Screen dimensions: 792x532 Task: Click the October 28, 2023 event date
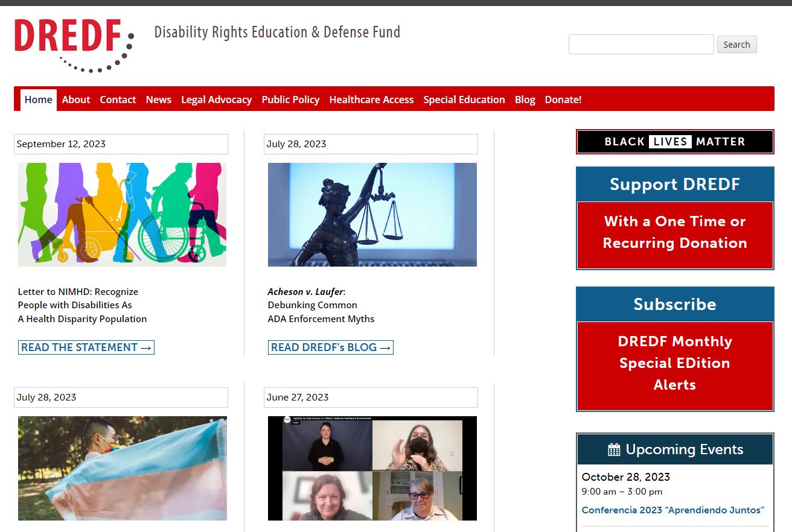pyautogui.click(x=626, y=477)
